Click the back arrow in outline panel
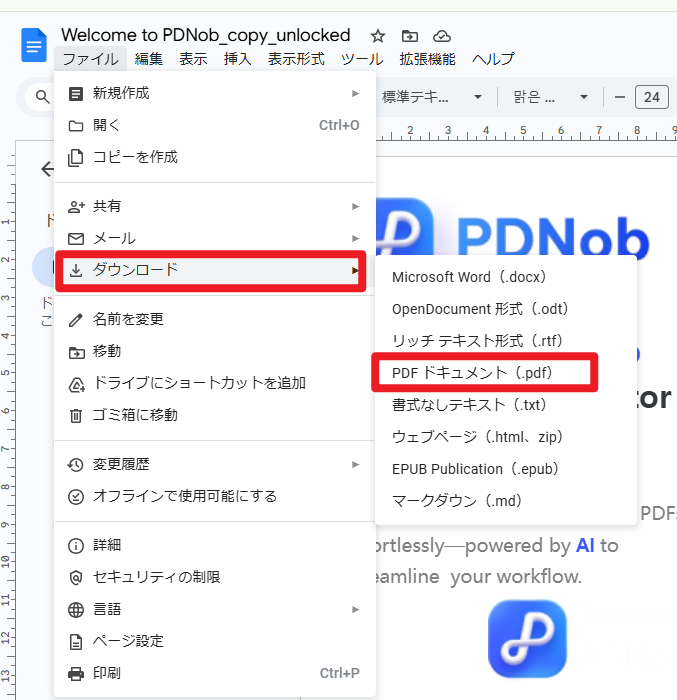Viewport: 677px width, 700px height. pos(47,169)
